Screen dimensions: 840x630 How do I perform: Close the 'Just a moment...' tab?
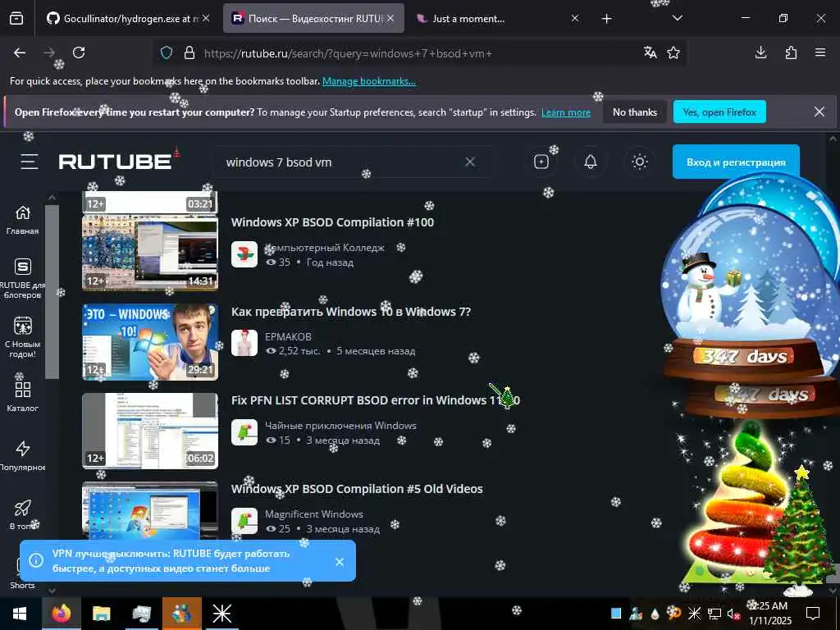[575, 19]
